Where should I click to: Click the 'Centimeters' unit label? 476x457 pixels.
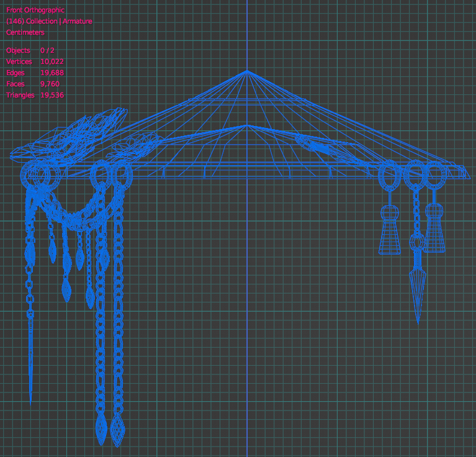[x=25, y=32]
